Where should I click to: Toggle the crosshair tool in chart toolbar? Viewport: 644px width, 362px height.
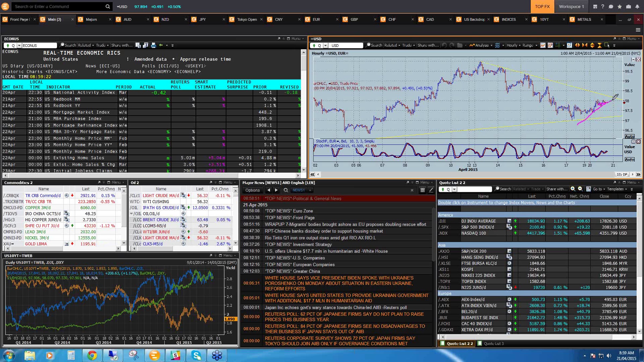pyautogui.click(x=558, y=45)
